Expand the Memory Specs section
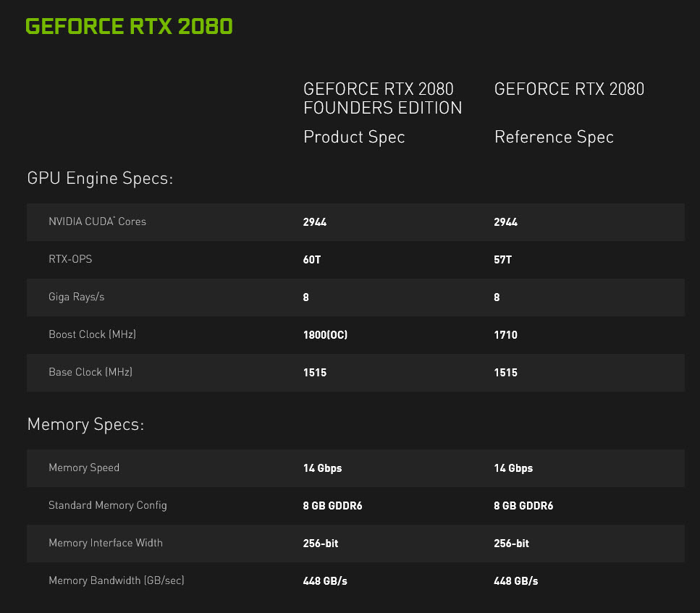This screenshot has height=613, width=700. coord(85,424)
